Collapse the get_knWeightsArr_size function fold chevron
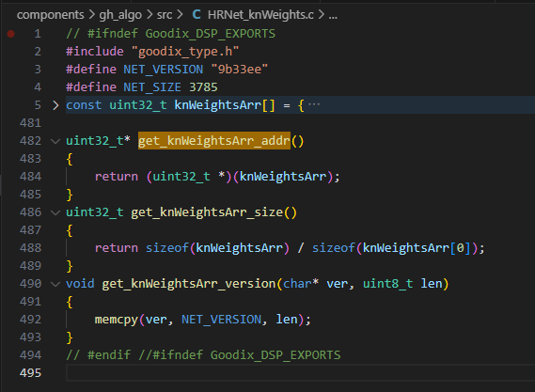This screenshot has width=535, height=392. (x=55, y=212)
